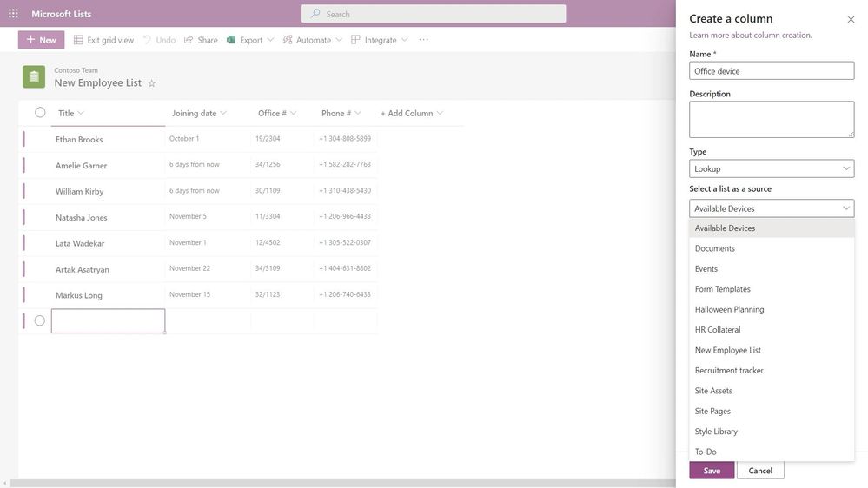Viewport: 868px width, 488px height.
Task: Click the Save button
Action: click(712, 471)
